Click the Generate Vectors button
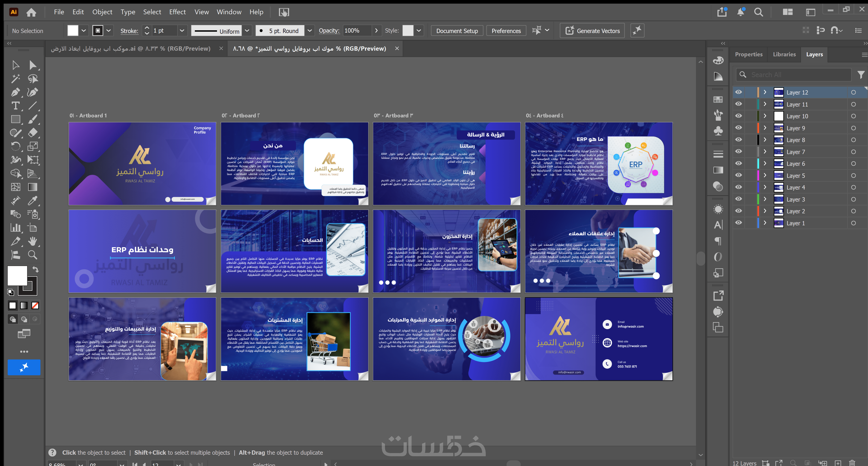The width and height of the screenshot is (868, 466). click(x=592, y=31)
